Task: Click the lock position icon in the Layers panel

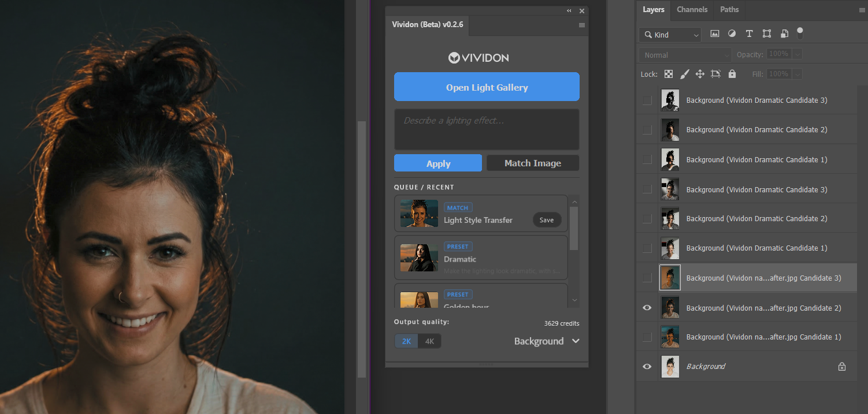Action: point(700,74)
